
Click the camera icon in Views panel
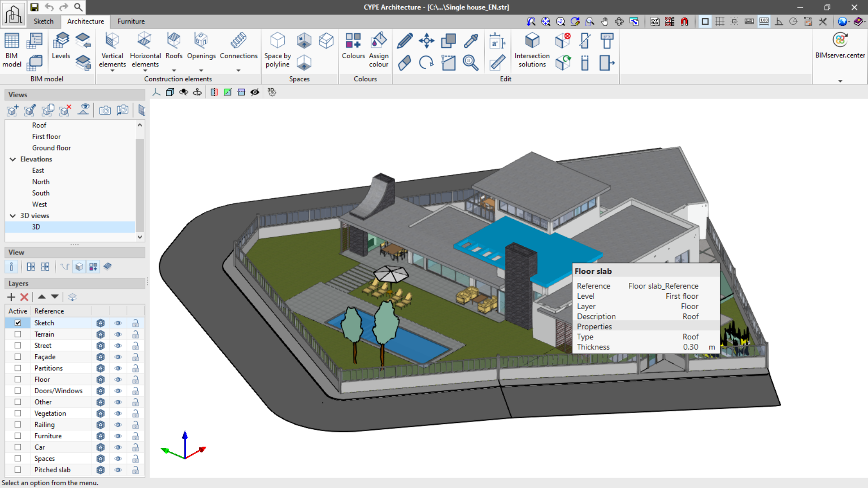click(x=105, y=110)
